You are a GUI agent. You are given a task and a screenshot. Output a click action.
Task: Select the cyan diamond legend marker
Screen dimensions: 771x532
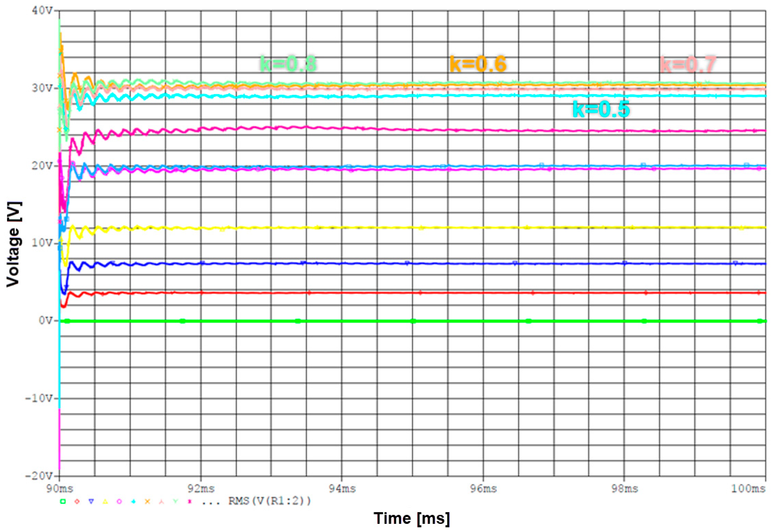click(x=133, y=501)
